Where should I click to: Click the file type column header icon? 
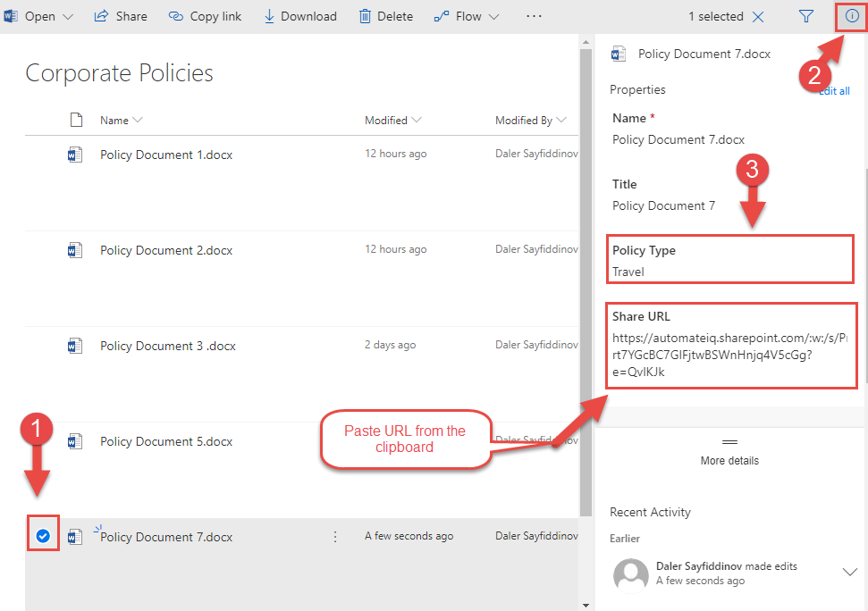76,120
